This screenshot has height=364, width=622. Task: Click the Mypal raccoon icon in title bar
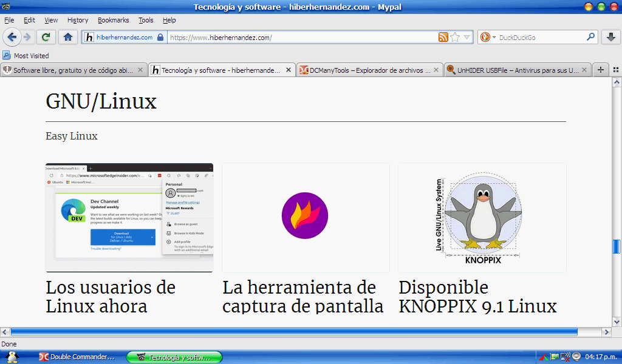[6, 6]
